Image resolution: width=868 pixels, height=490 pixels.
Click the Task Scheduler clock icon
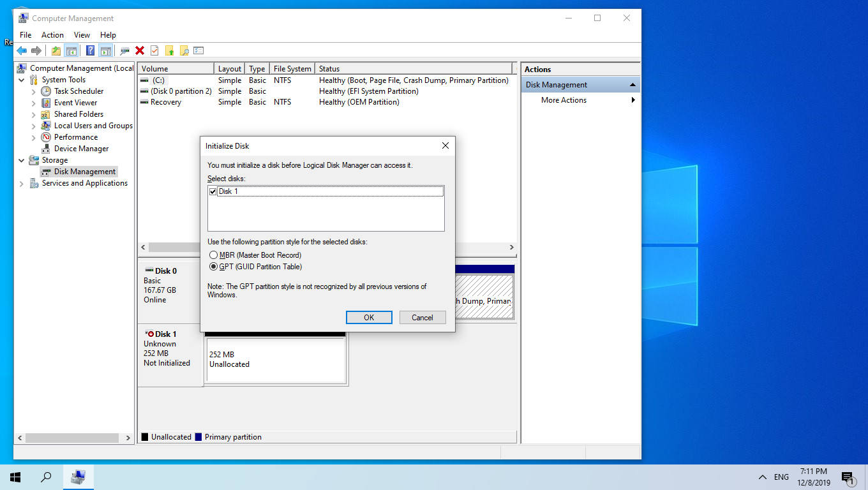tap(46, 91)
